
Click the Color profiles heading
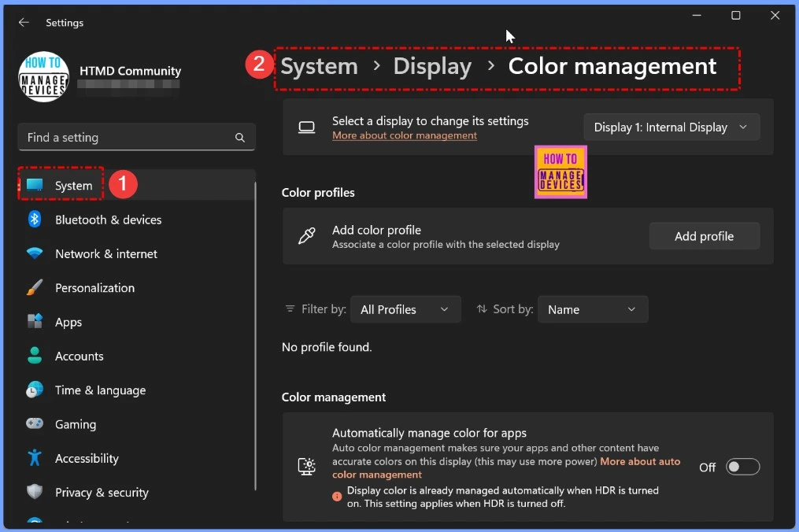point(318,193)
